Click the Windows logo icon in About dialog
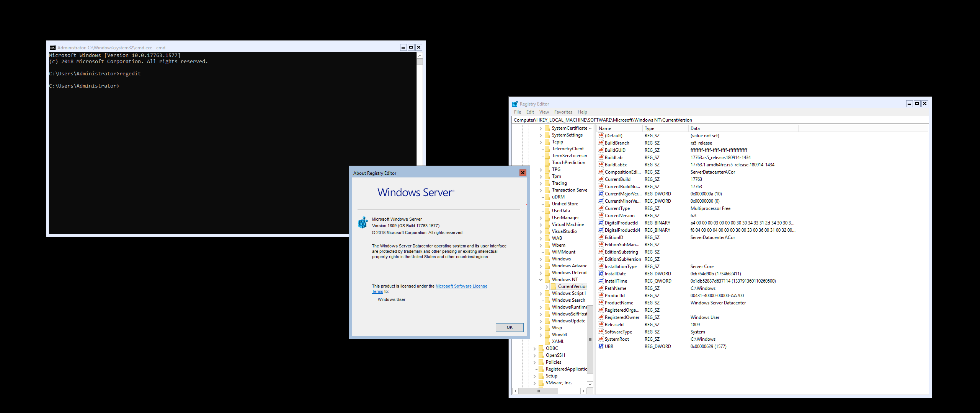The width and height of the screenshot is (980, 413). pos(363,223)
